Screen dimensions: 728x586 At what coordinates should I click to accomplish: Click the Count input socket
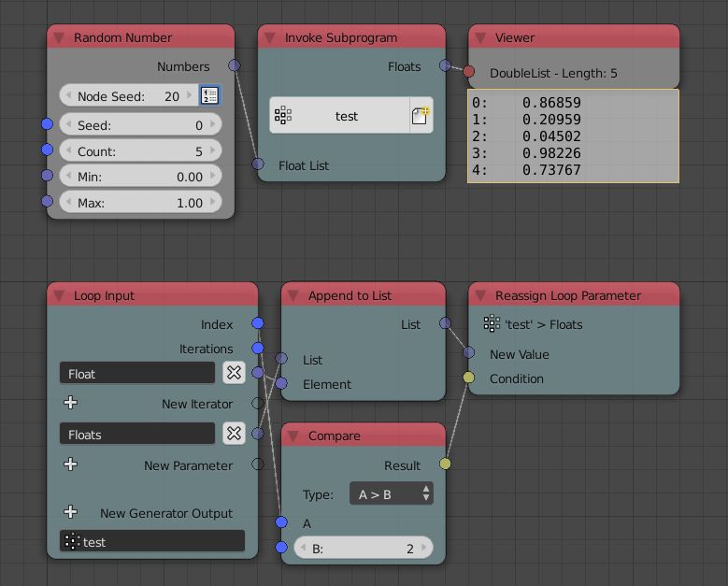(47, 150)
